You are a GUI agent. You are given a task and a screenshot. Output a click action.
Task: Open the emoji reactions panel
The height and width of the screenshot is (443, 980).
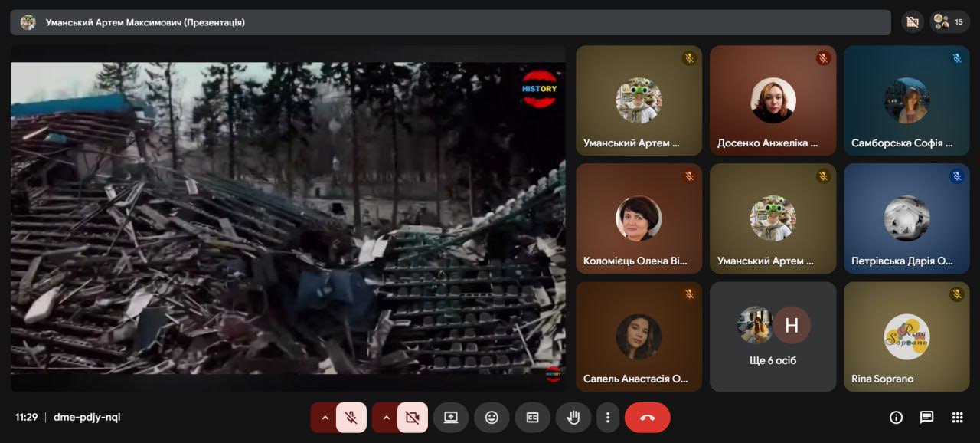[x=492, y=418]
